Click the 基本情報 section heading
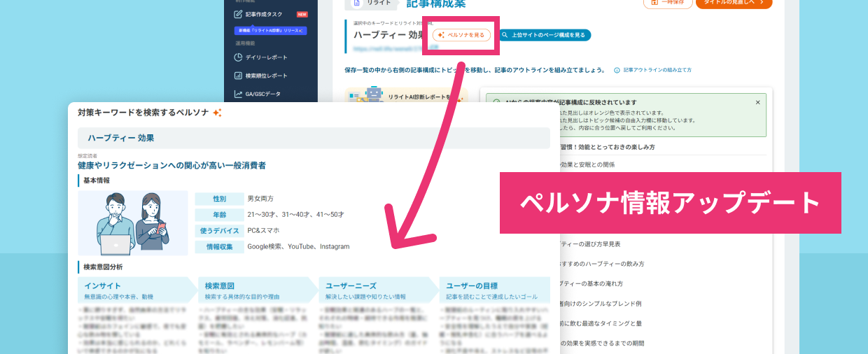The height and width of the screenshot is (354, 868). (x=96, y=180)
